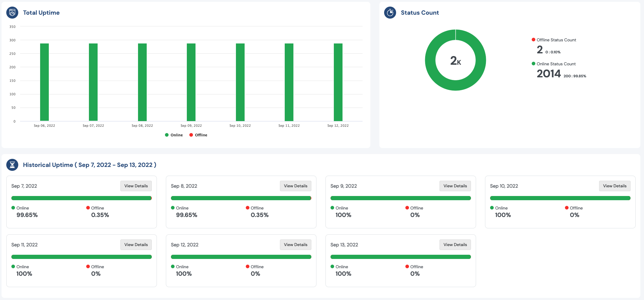The image size is (644, 300).
Task: Click the 2014 online count value
Action: [548, 74]
